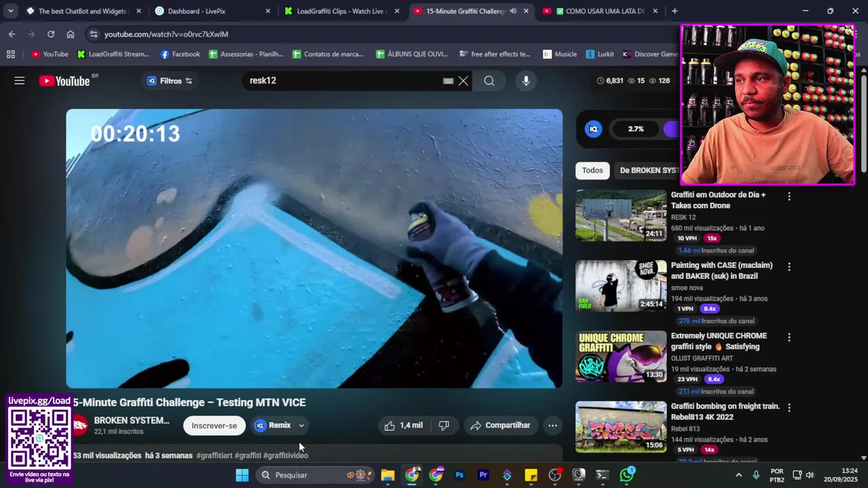Click the taskbar Pesquisar search box
868x488 pixels.
coord(314,475)
